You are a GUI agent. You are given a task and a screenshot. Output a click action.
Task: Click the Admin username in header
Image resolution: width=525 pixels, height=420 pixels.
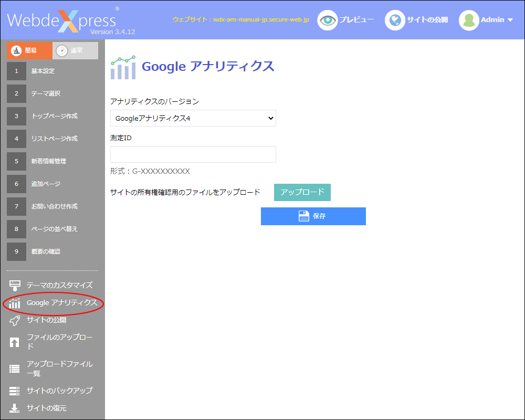click(492, 20)
